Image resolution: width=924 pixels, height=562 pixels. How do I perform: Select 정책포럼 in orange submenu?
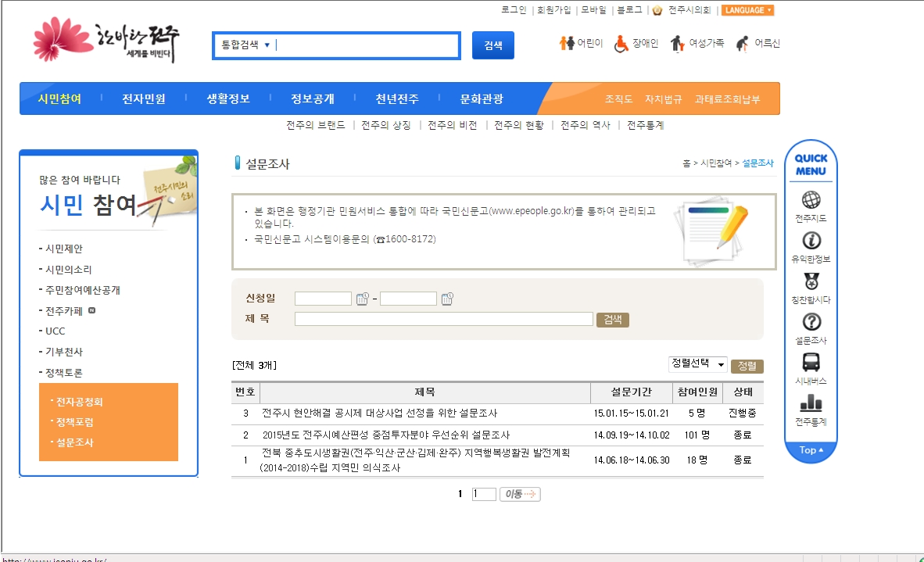coord(74,422)
